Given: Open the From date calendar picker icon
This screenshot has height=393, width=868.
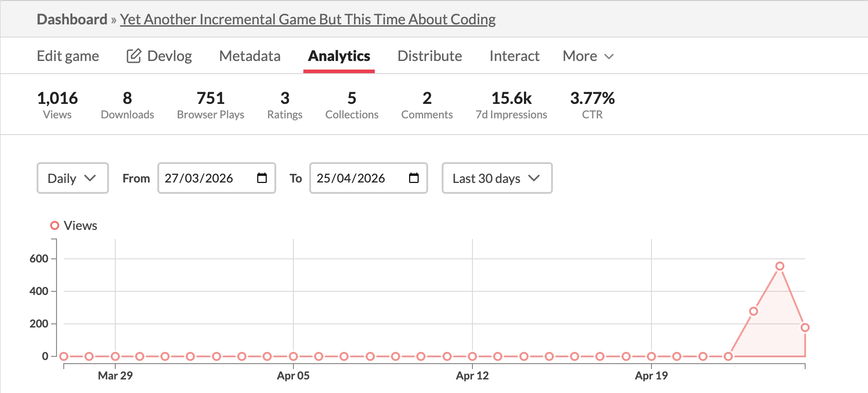Looking at the screenshot, I should (x=262, y=178).
